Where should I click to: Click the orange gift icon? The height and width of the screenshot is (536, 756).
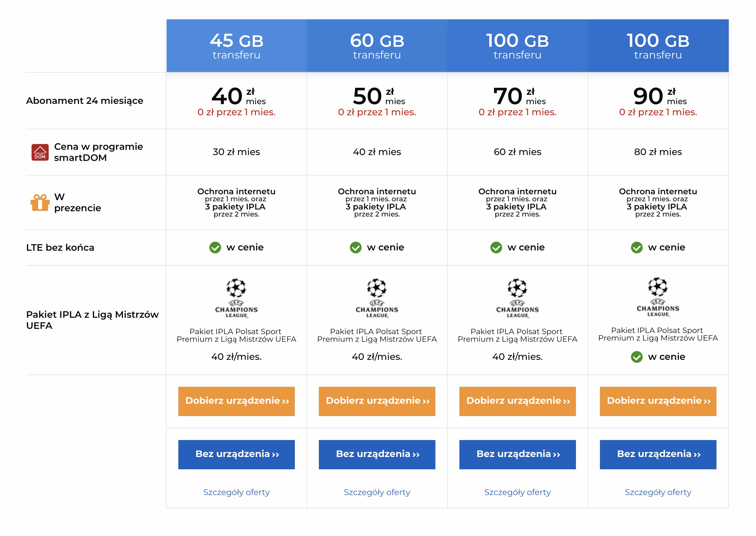[40, 202]
